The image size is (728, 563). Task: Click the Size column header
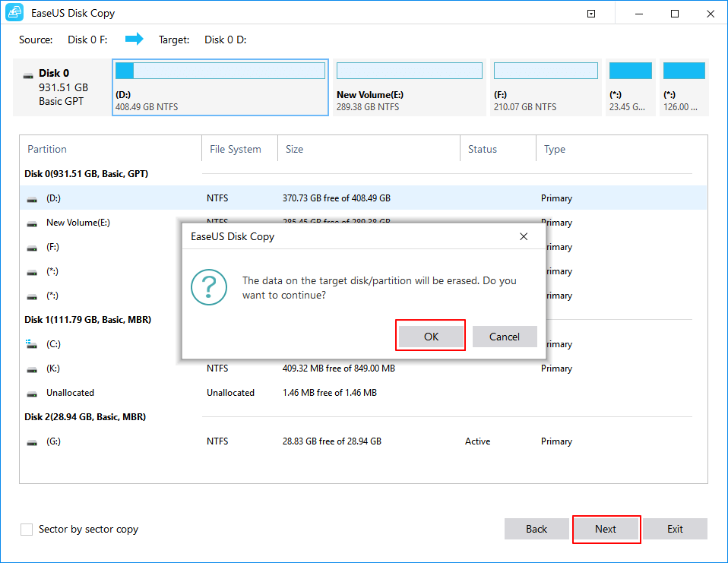click(369, 149)
